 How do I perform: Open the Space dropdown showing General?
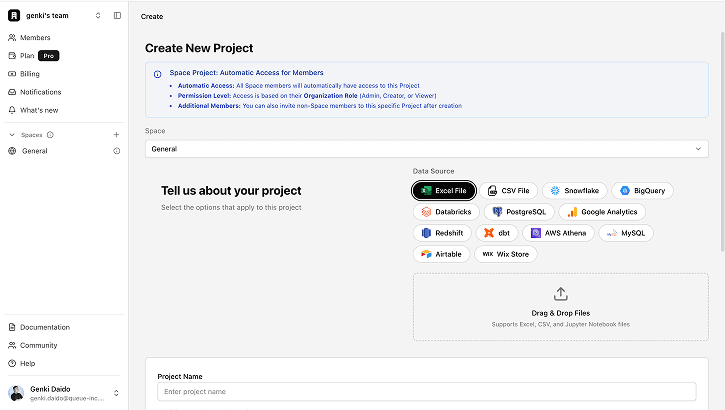426,149
